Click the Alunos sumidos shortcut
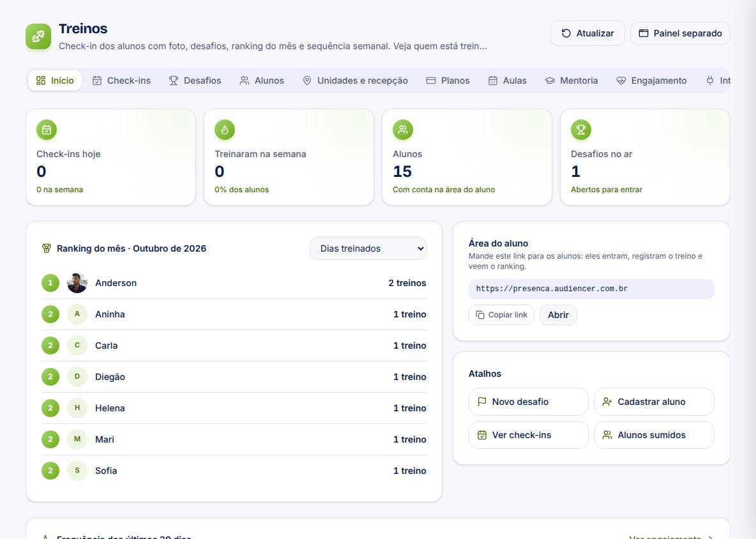The width and height of the screenshot is (756, 539). (654, 435)
